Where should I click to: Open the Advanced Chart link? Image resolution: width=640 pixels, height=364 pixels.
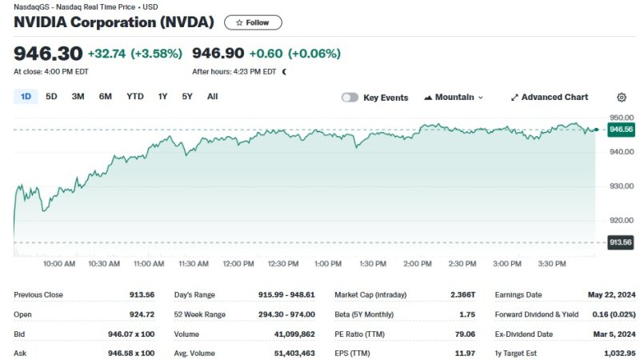pos(554,98)
